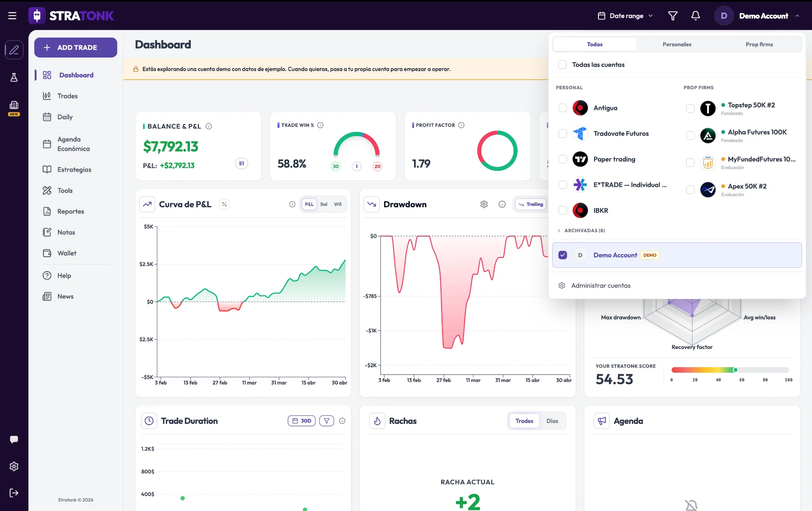812x511 pixels.
Task: Click the filter funnel icon in top bar
Action: [x=672, y=16]
